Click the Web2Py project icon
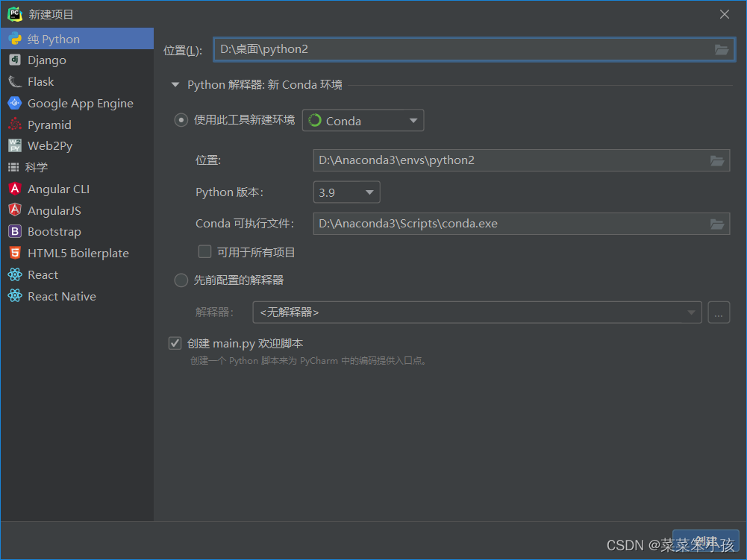Image resolution: width=747 pixels, height=560 pixels. pyautogui.click(x=15, y=145)
